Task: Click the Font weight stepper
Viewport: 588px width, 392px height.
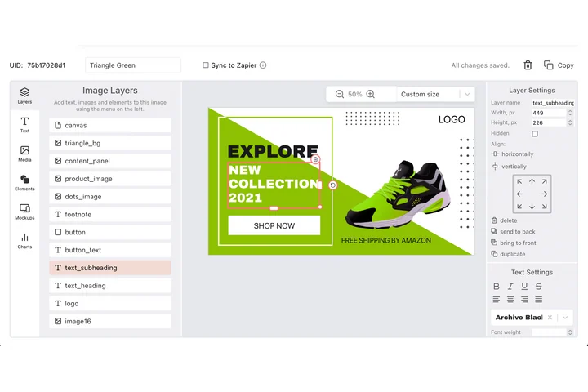Action: click(x=570, y=332)
